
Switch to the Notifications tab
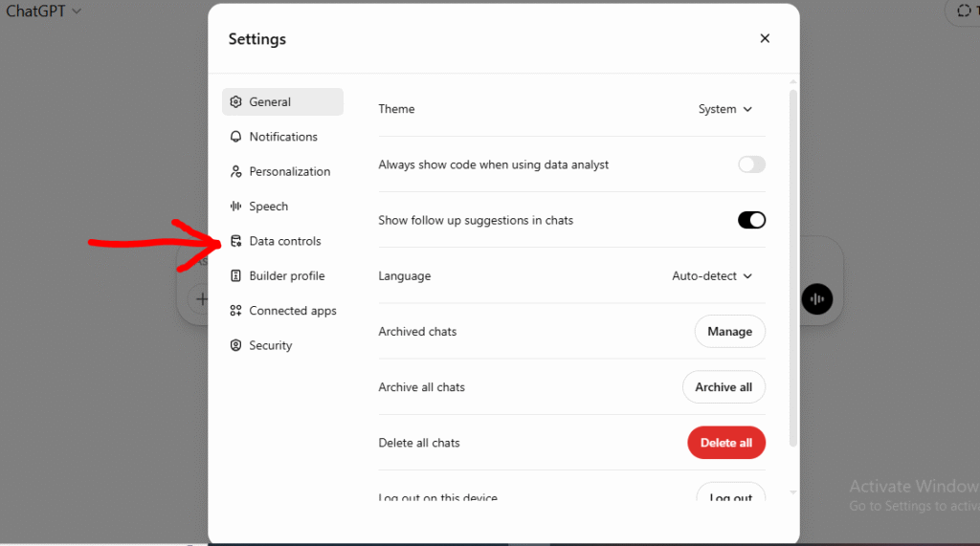coord(282,137)
